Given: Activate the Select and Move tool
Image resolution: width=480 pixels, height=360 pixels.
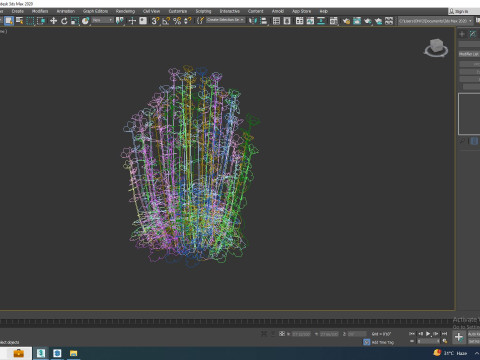Looking at the screenshot, I should pos(53,21).
